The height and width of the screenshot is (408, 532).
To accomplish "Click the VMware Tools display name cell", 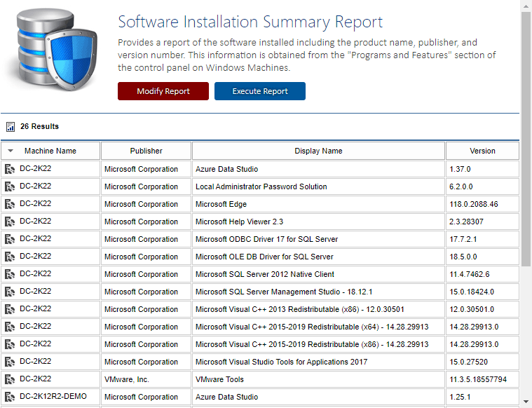I will 318,379.
